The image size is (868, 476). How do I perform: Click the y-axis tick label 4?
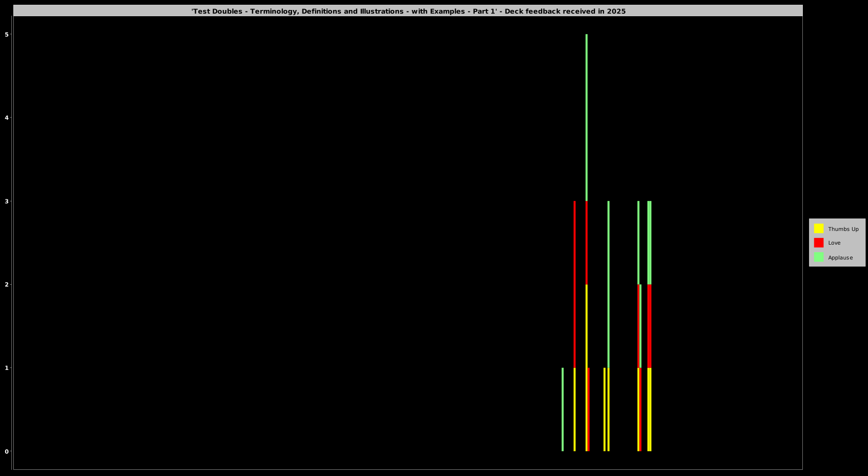(x=7, y=118)
